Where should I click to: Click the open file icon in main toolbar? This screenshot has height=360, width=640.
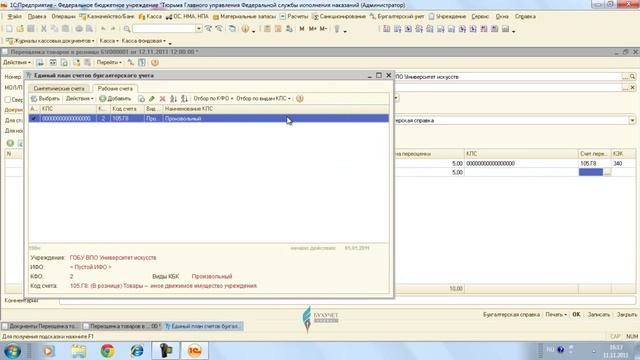[x=20, y=29]
